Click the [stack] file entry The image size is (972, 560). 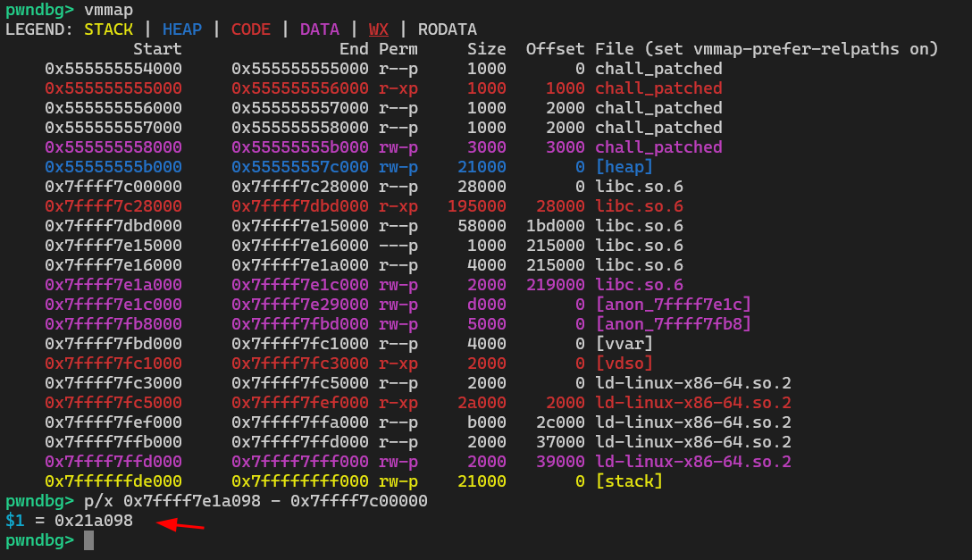pos(629,481)
